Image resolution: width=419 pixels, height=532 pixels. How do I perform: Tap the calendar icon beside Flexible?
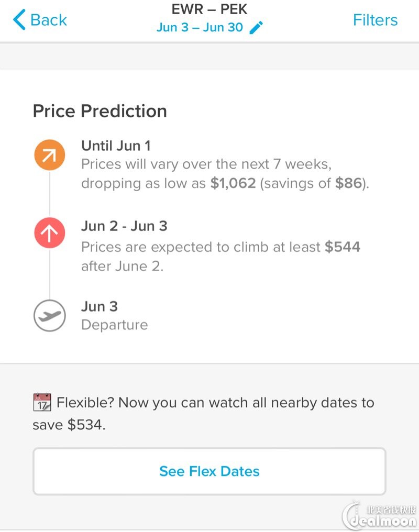[x=42, y=402]
